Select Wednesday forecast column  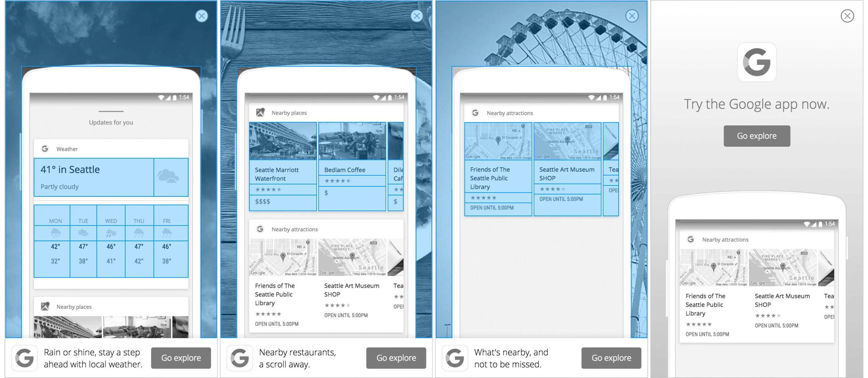[x=111, y=241]
